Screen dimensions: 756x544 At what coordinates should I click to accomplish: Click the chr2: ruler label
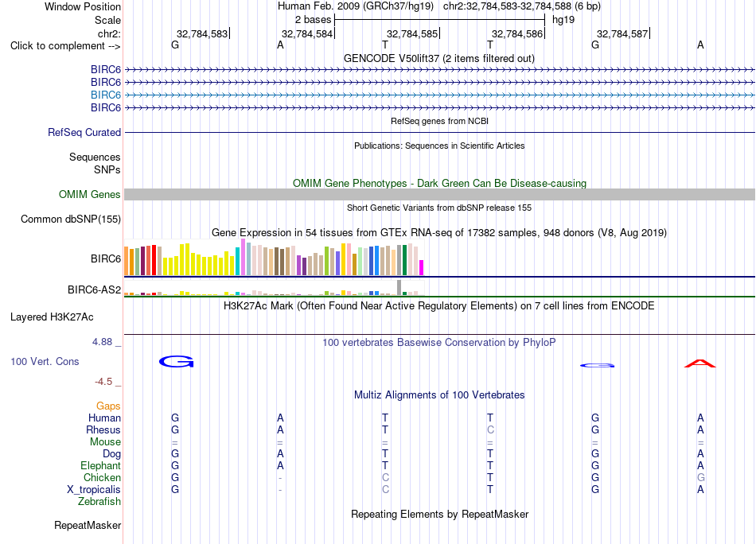click(109, 33)
